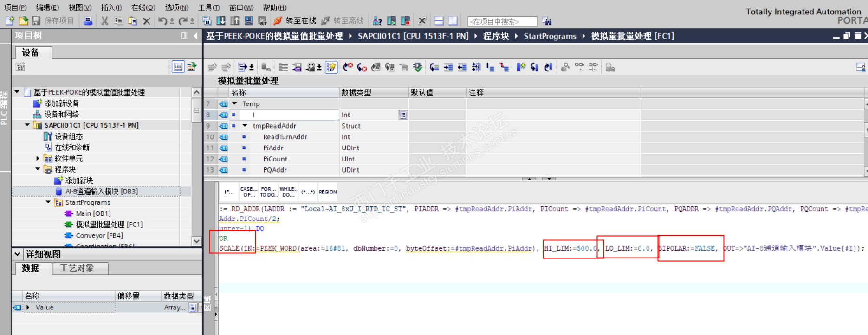Select AI-8通道输入模块 [DB3] data block
The height and width of the screenshot is (335, 868).
(102, 191)
